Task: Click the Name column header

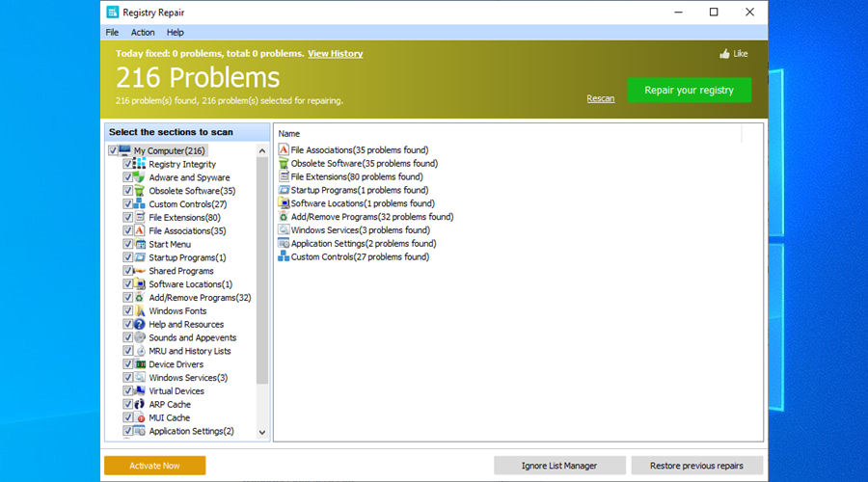Action: click(289, 134)
